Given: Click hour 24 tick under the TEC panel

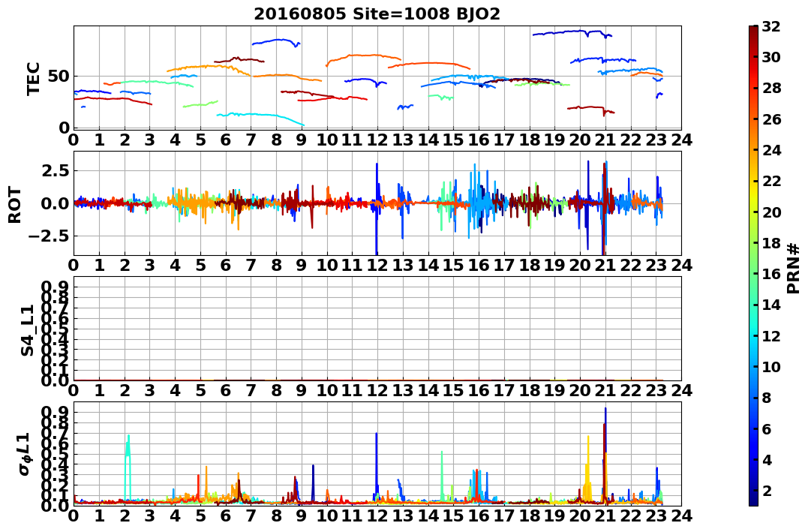Looking at the screenshot, I should point(681,140).
